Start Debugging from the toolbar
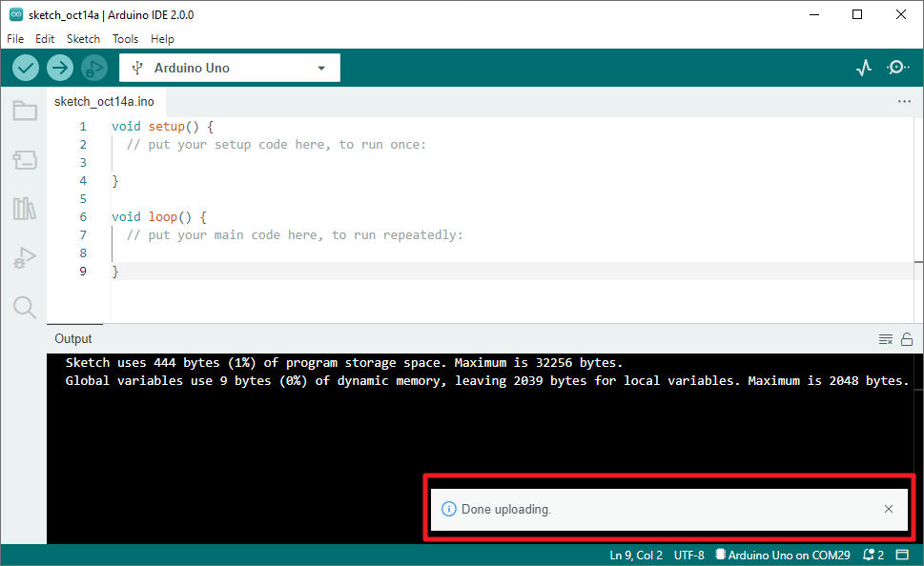 (94, 68)
